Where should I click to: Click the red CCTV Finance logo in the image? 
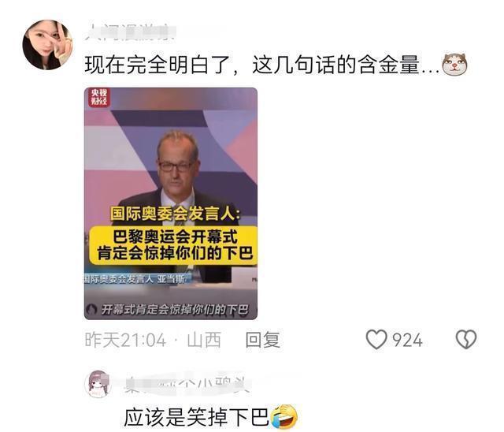click(98, 97)
